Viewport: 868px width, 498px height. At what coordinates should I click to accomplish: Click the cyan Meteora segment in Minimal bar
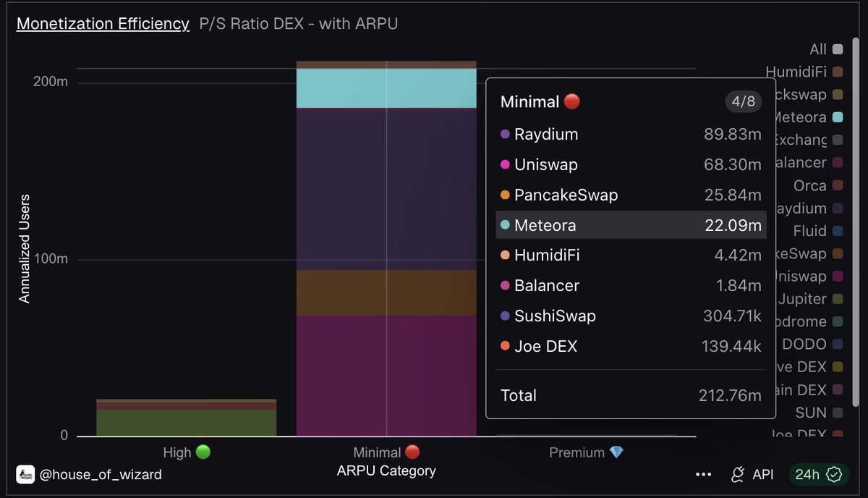pyautogui.click(x=386, y=88)
